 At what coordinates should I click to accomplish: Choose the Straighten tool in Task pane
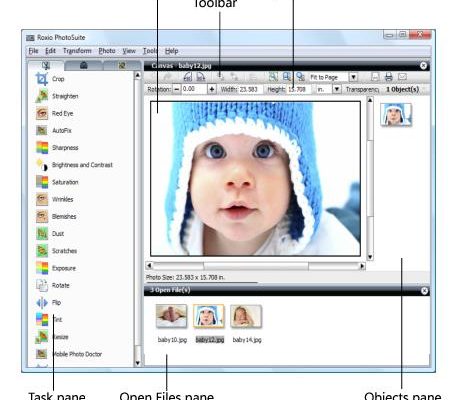pyautogui.click(x=57, y=96)
